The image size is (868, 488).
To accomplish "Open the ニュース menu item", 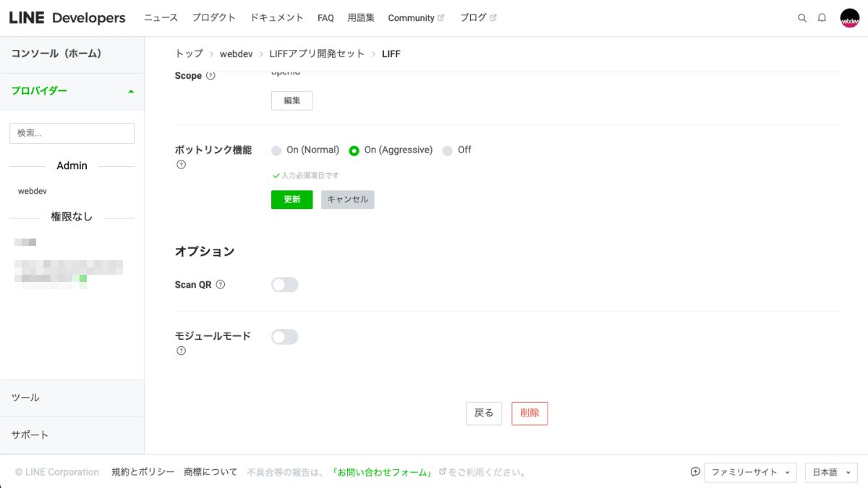I will click(x=161, y=18).
